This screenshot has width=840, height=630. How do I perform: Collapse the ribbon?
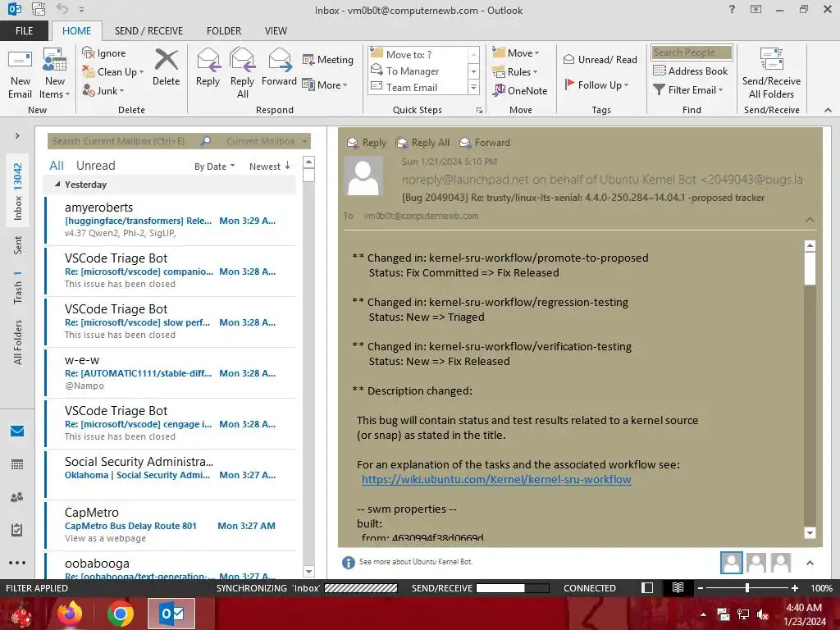828,110
